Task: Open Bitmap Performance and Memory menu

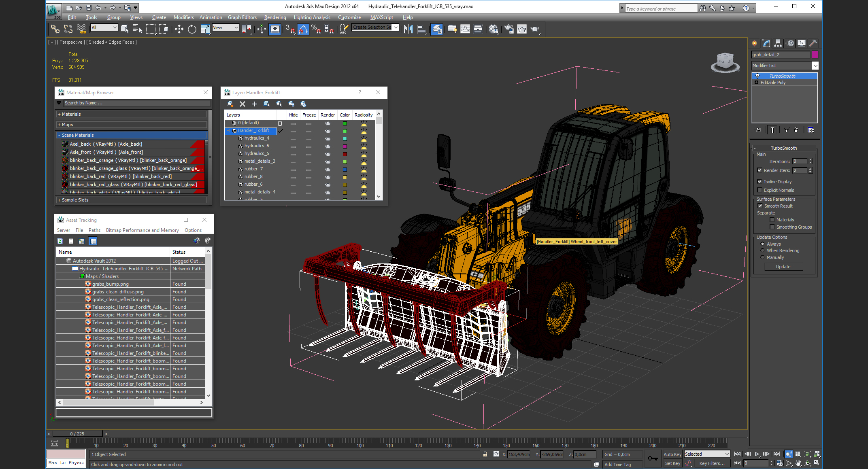Action: point(142,230)
